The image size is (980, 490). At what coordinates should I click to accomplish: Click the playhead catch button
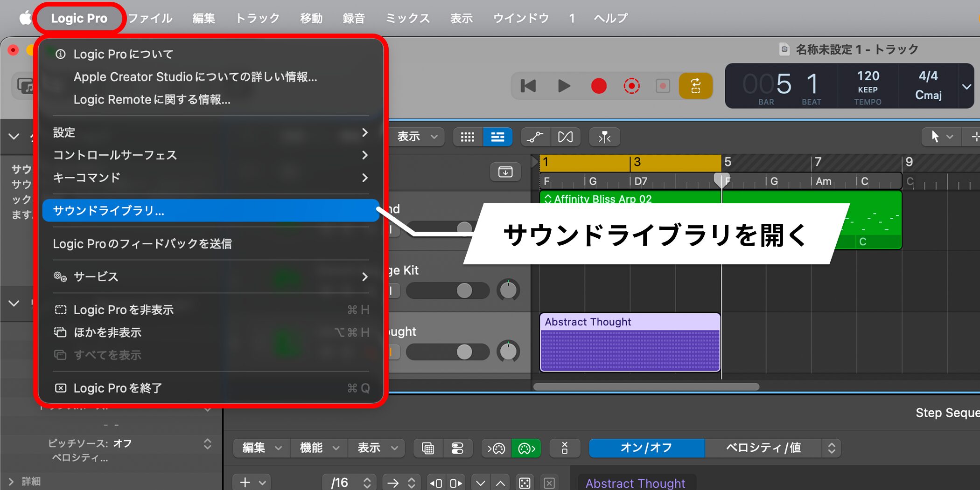pyautogui.click(x=604, y=137)
